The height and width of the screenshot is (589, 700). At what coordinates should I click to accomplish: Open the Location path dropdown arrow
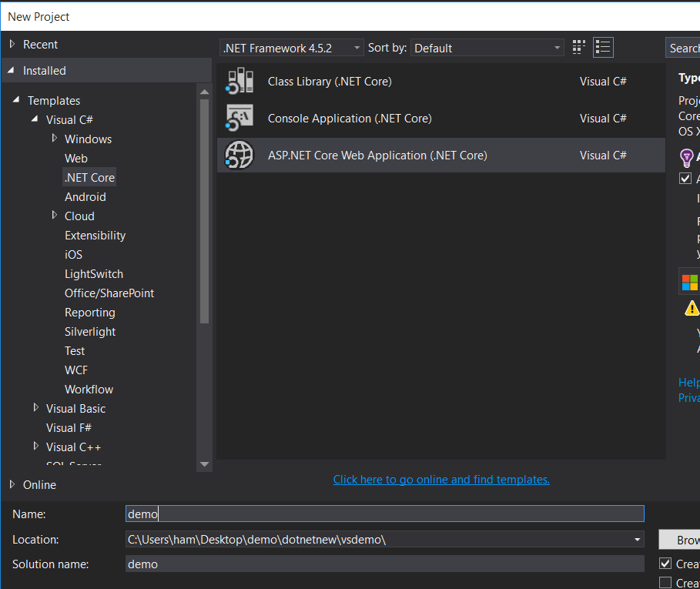click(x=637, y=540)
